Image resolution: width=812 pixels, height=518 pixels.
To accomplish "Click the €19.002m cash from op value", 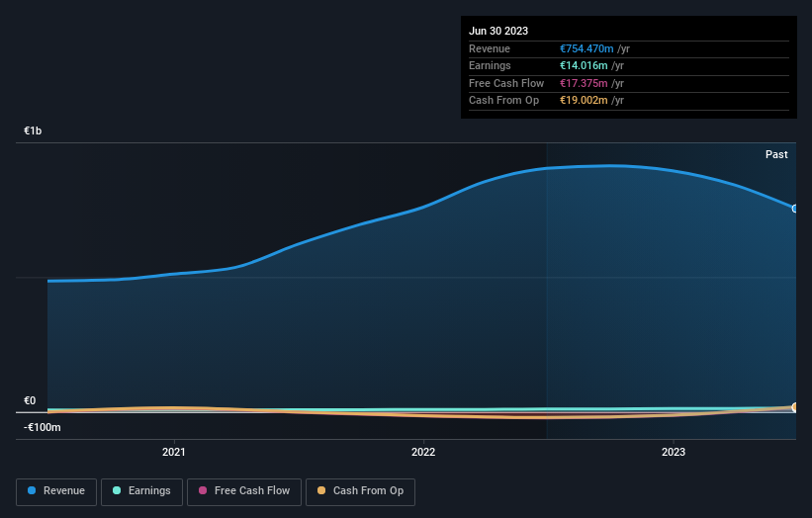I will point(584,101).
